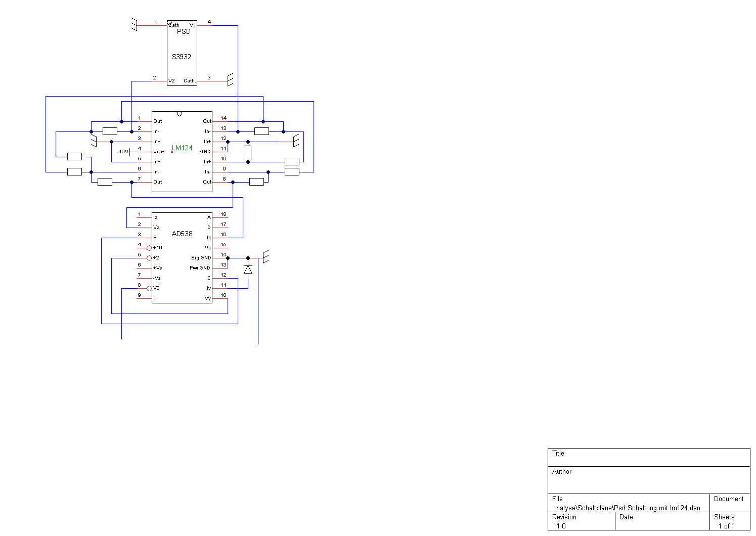Select the B pin 3 on AD538
756x536 pixels.
click(155, 238)
